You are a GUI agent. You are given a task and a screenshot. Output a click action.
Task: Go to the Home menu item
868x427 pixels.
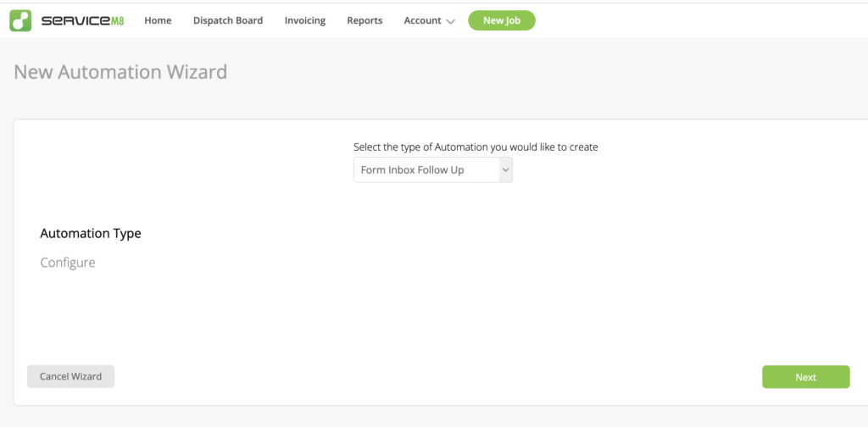pyautogui.click(x=158, y=20)
